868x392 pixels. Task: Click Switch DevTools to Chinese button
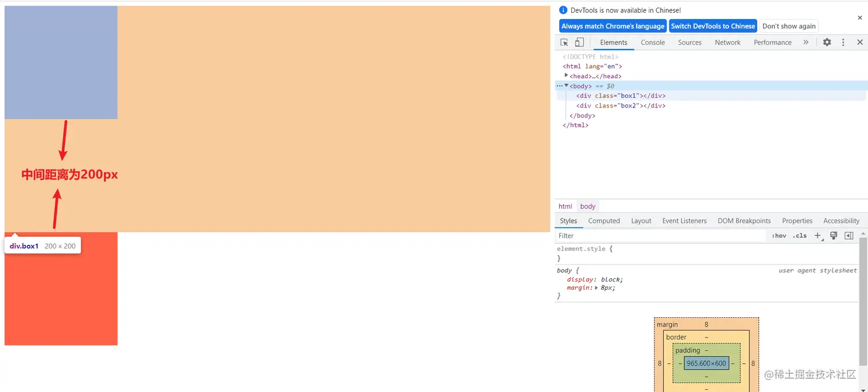tap(713, 26)
